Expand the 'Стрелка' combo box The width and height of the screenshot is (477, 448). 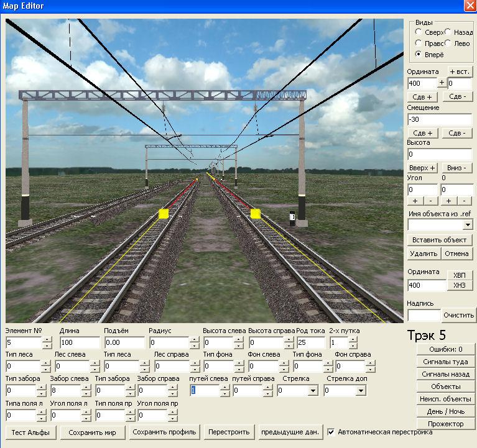click(x=312, y=391)
